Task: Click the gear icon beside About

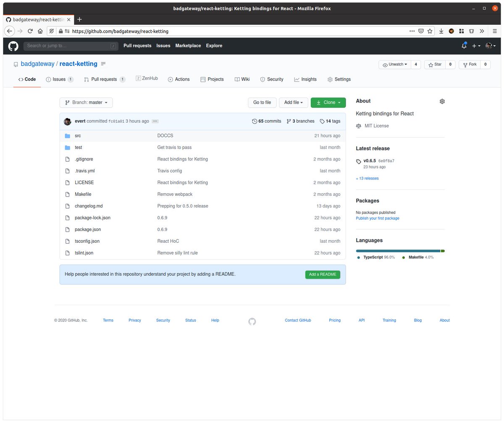Action: click(442, 101)
